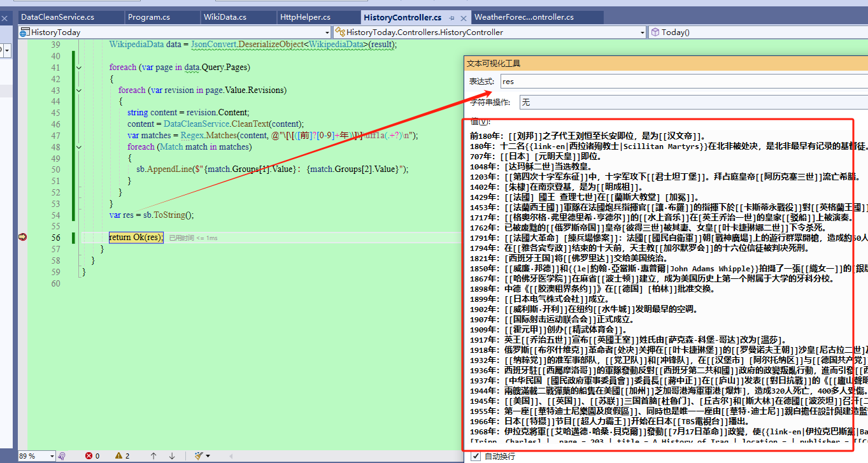The image size is (868, 463).
Task: Click the var res = sb.ToString(); line
Action: tap(151, 215)
